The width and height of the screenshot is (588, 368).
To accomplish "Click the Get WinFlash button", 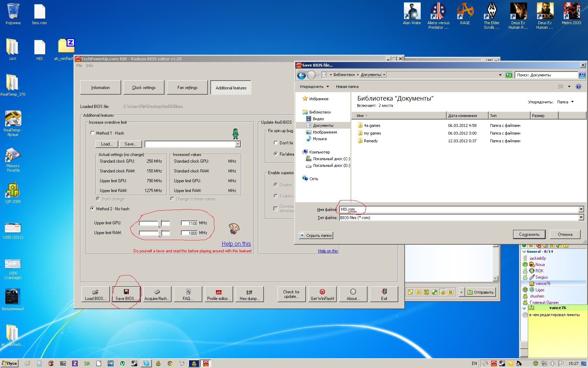I will (322, 294).
